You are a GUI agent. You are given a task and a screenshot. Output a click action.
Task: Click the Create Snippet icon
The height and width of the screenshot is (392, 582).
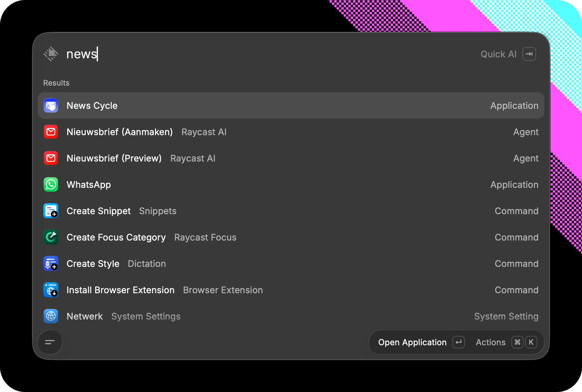51,211
